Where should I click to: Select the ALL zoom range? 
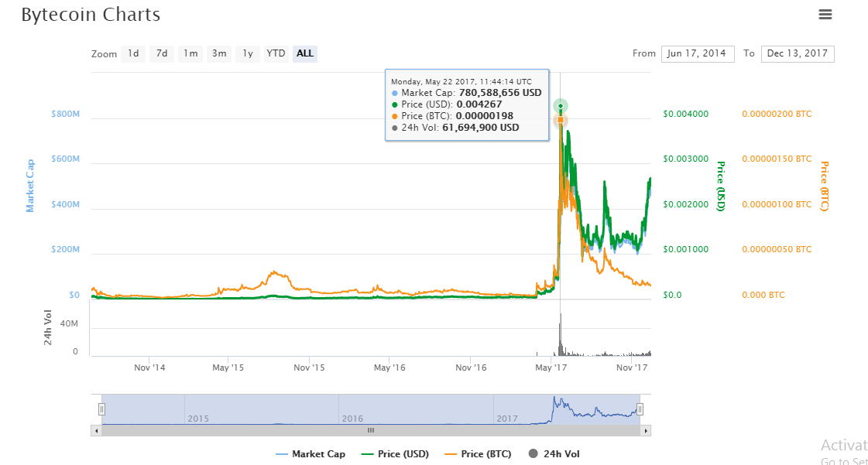pos(305,53)
